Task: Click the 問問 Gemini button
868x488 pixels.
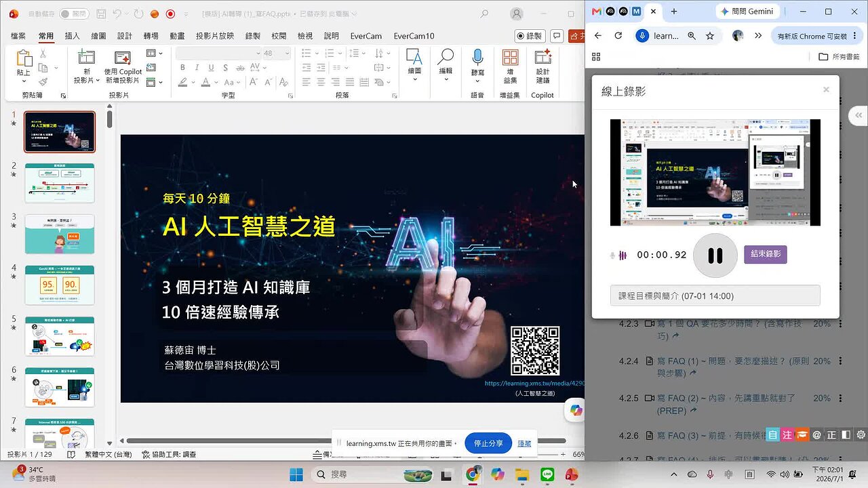Action: tap(749, 12)
